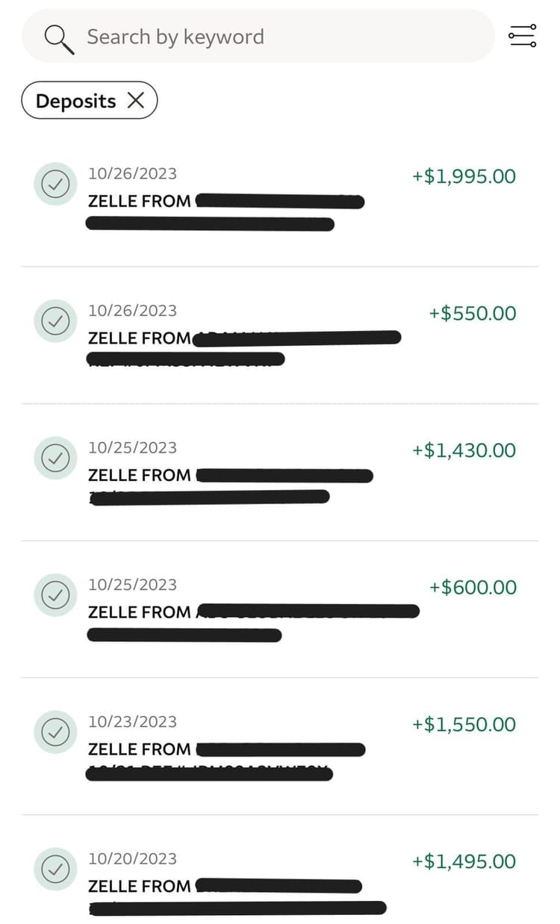Click the 10/23/2023 transaction date
The width and height of the screenshot is (560, 924).
(x=132, y=722)
